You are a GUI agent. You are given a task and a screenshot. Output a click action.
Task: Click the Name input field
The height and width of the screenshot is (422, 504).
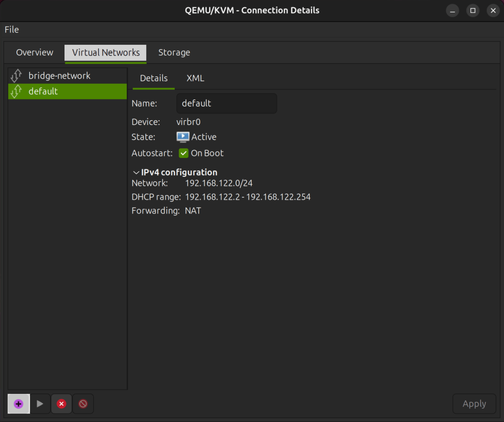[x=226, y=103]
